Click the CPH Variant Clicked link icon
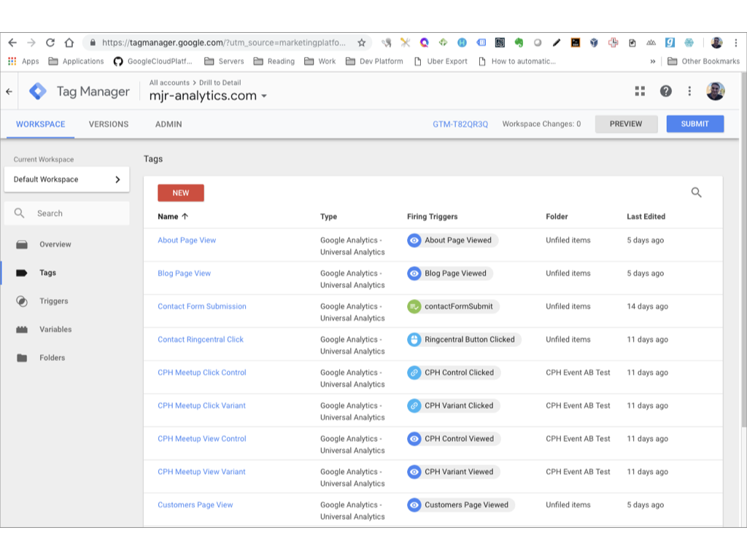747x560 pixels. [414, 405]
